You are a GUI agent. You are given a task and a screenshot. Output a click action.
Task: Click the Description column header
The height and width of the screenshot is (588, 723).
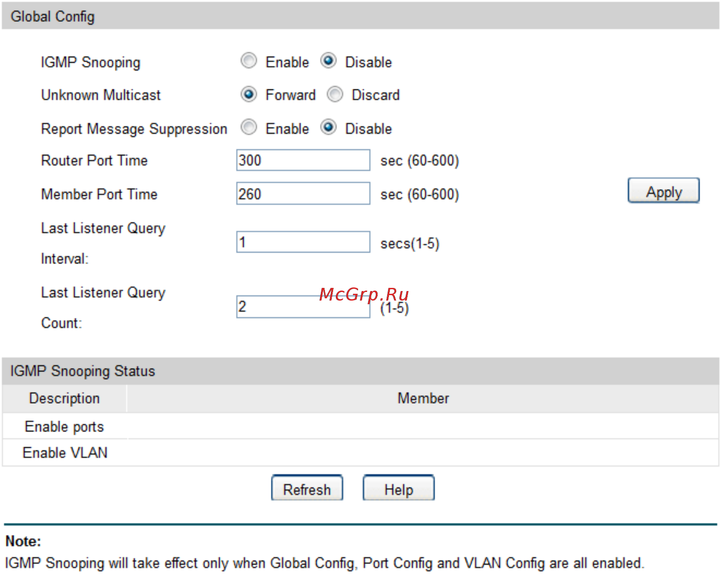pos(64,398)
